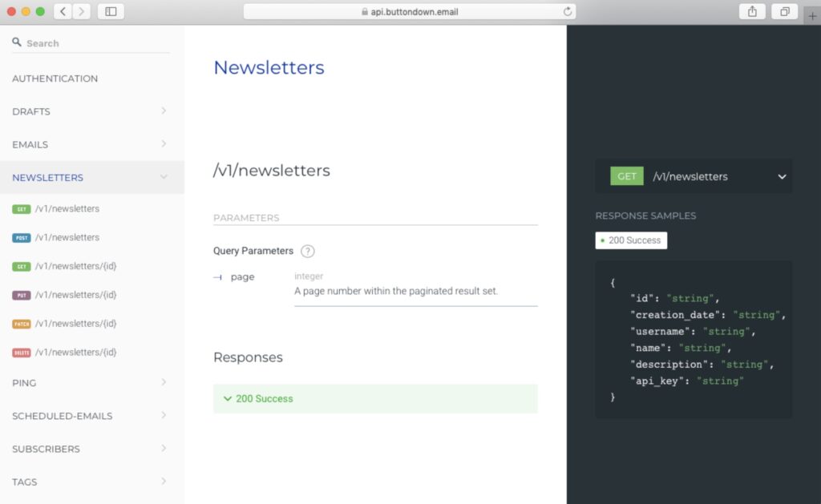Click the PUT badge for /v1/newsletters/{id}
Image resolution: width=821 pixels, height=504 pixels.
20,295
